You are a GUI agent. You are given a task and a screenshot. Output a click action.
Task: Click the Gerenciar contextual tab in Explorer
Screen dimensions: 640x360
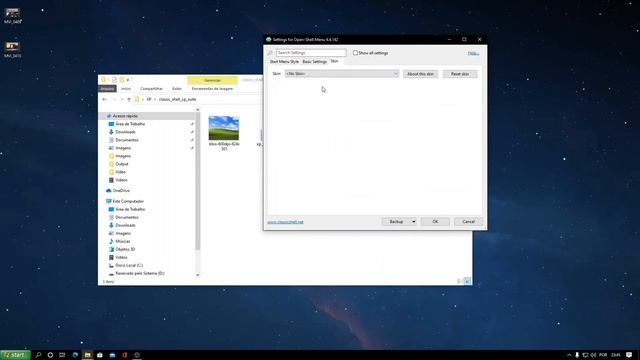(212, 80)
